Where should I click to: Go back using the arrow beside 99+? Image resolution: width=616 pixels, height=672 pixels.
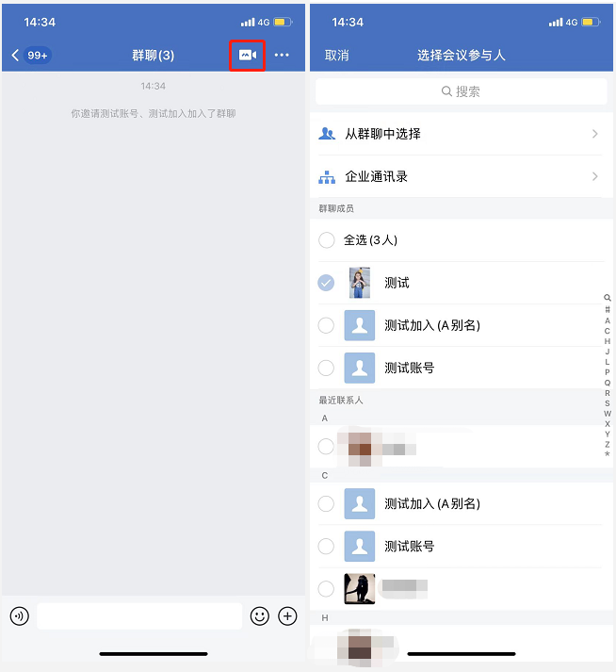(x=15, y=55)
